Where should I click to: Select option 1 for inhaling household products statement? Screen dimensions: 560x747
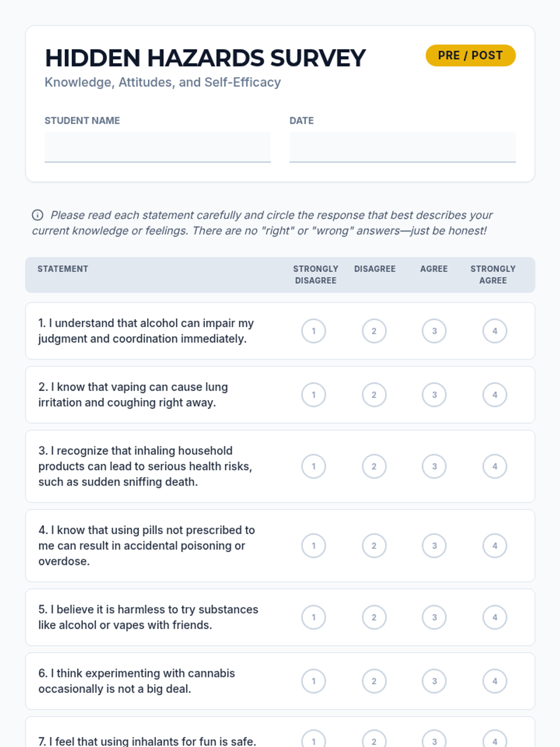(x=314, y=466)
